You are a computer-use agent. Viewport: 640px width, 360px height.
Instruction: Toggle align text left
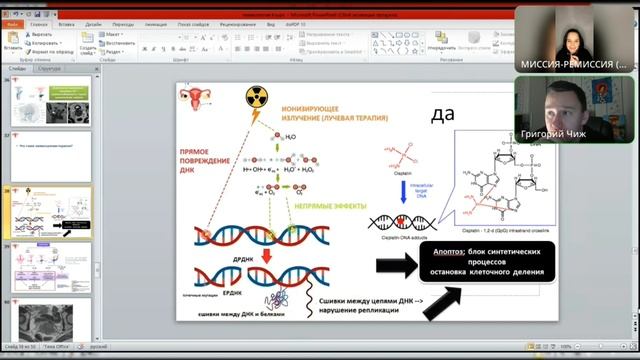click(x=238, y=49)
